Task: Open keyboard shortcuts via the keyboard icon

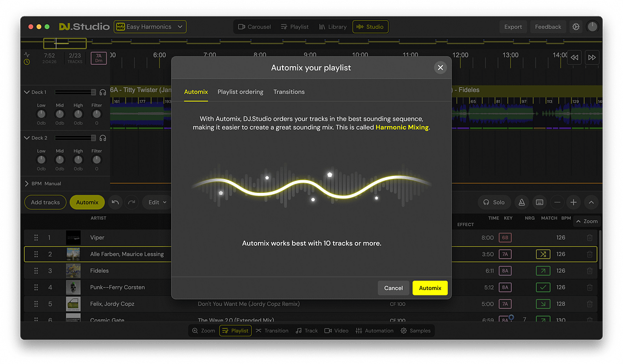Action: click(x=538, y=202)
